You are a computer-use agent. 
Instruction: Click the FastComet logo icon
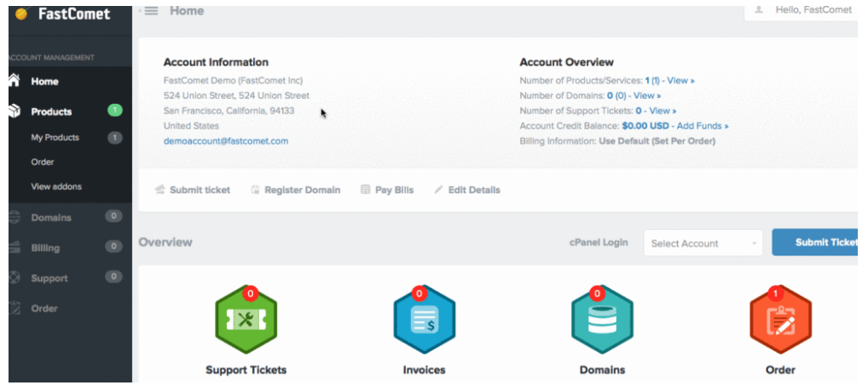[21, 14]
